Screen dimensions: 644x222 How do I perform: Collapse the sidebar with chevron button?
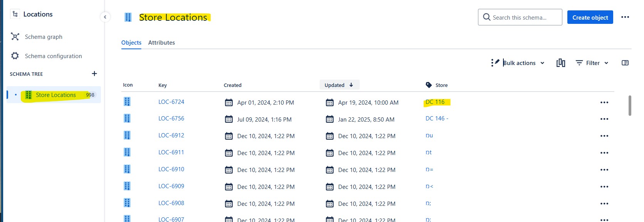(105, 17)
